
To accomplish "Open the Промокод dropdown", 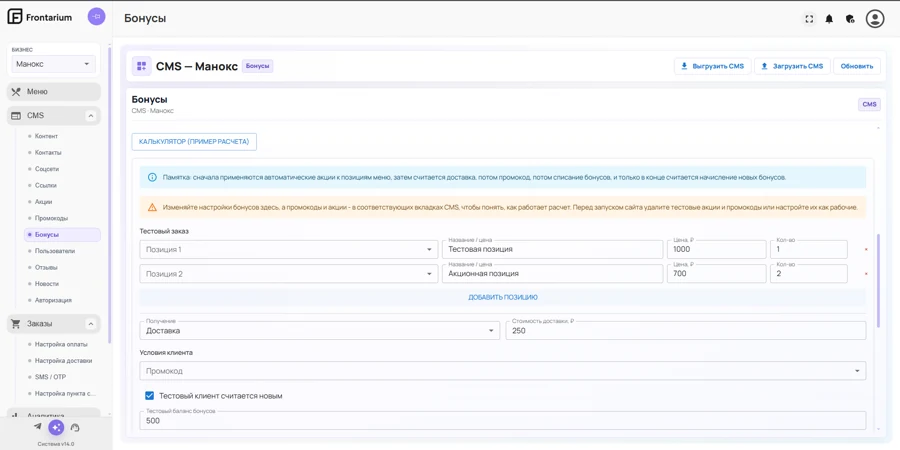I will (x=503, y=371).
